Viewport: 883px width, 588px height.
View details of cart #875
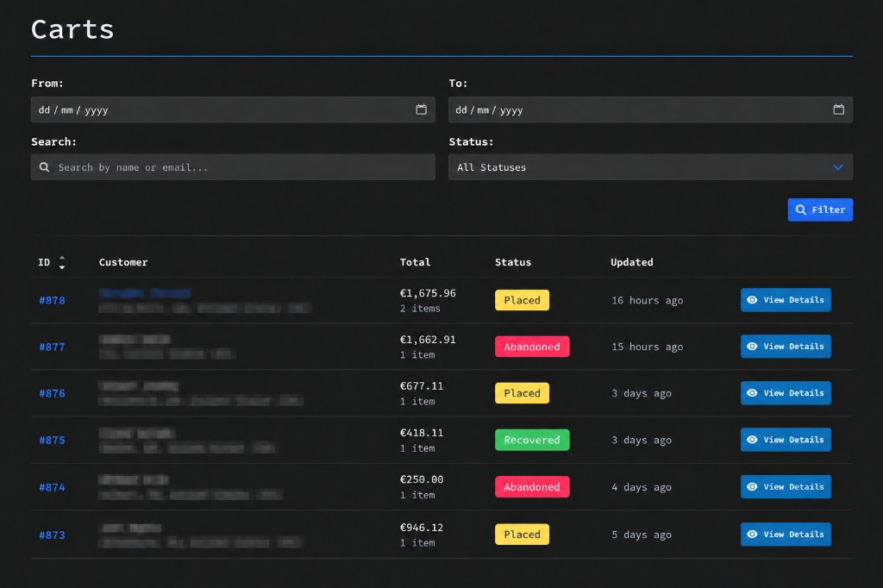786,440
